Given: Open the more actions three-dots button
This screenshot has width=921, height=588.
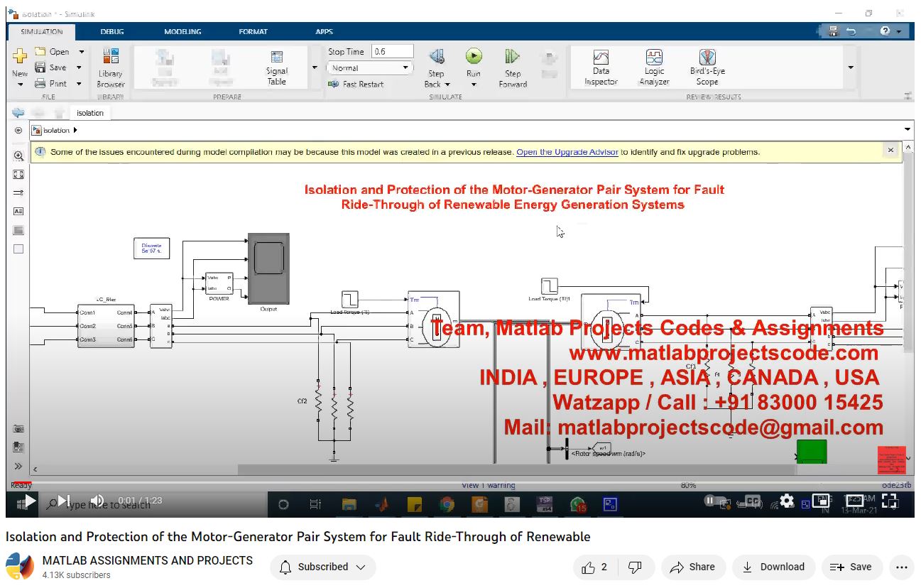Looking at the screenshot, I should click(902, 567).
